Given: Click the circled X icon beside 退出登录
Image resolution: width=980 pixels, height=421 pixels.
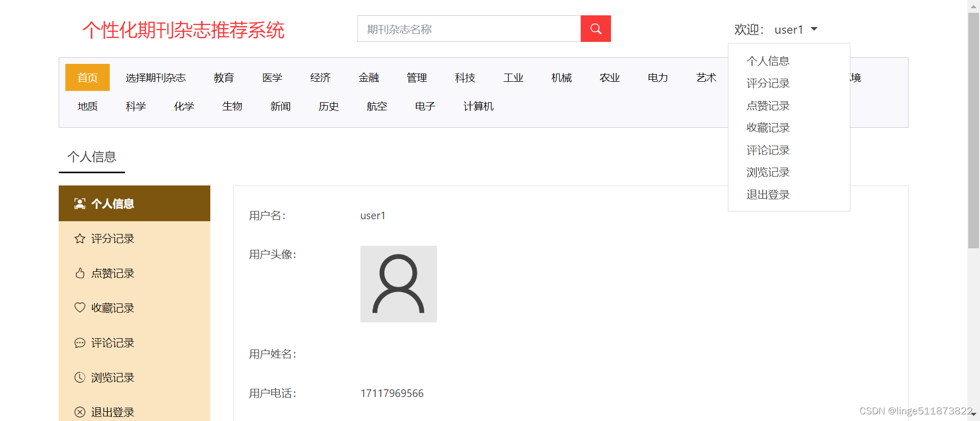Looking at the screenshot, I should [80, 412].
